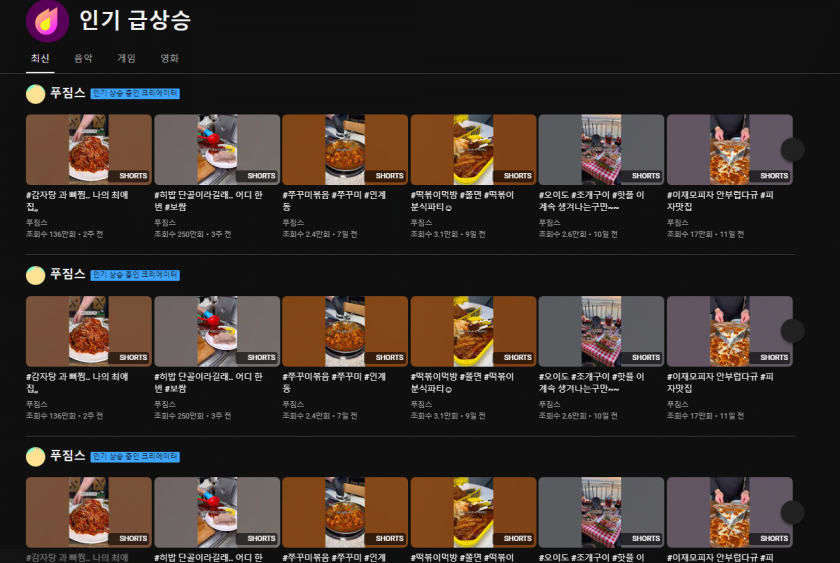Click the round next-arrow button in the third section
Screen dimensions: 840x563
pyautogui.click(x=792, y=513)
